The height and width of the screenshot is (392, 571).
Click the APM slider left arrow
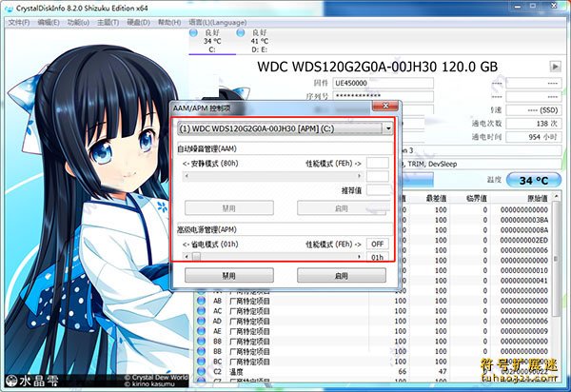(x=187, y=257)
